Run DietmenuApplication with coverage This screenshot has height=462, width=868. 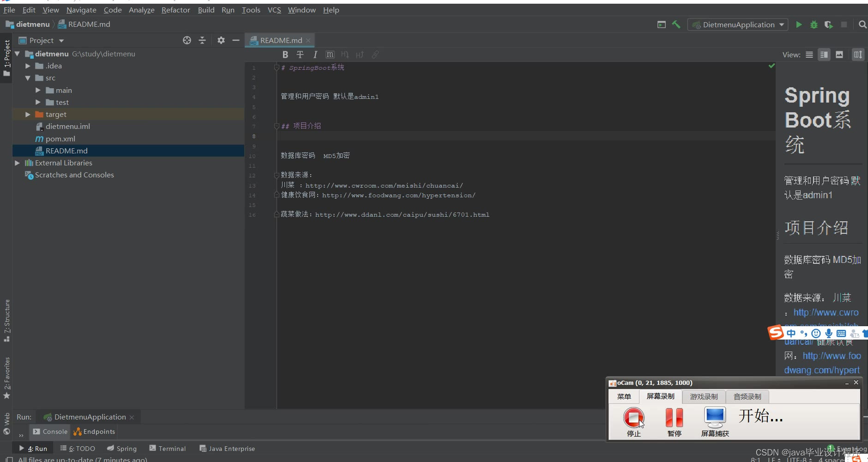[x=829, y=24]
